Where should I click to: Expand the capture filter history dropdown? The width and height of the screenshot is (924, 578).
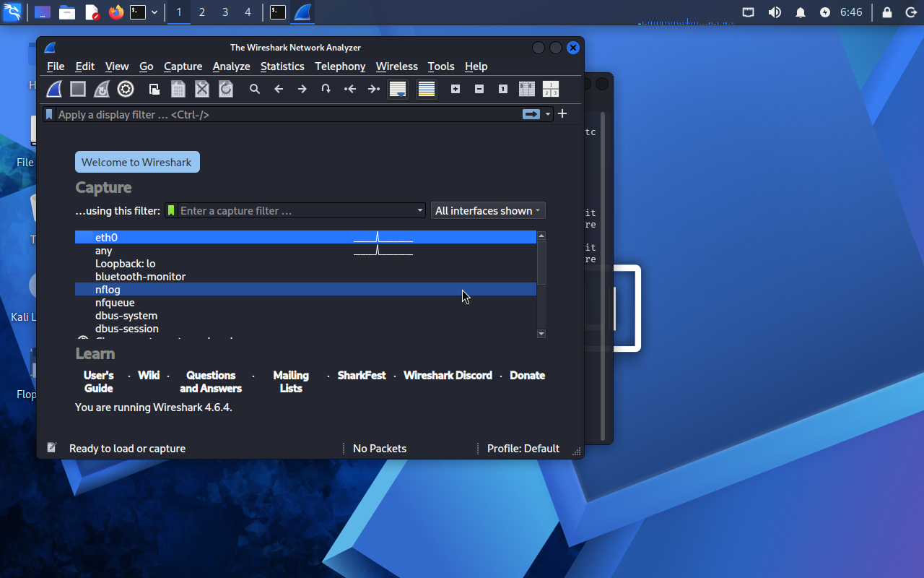point(420,211)
